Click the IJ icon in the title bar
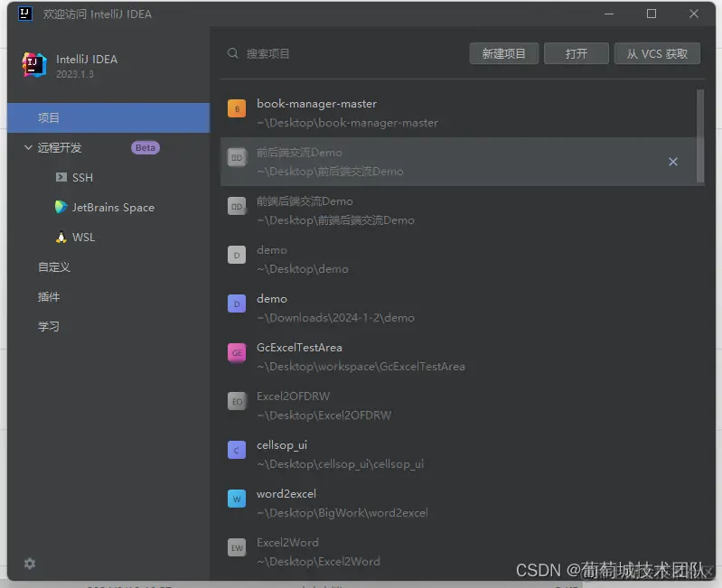Image resolution: width=722 pixels, height=588 pixels. [x=25, y=14]
